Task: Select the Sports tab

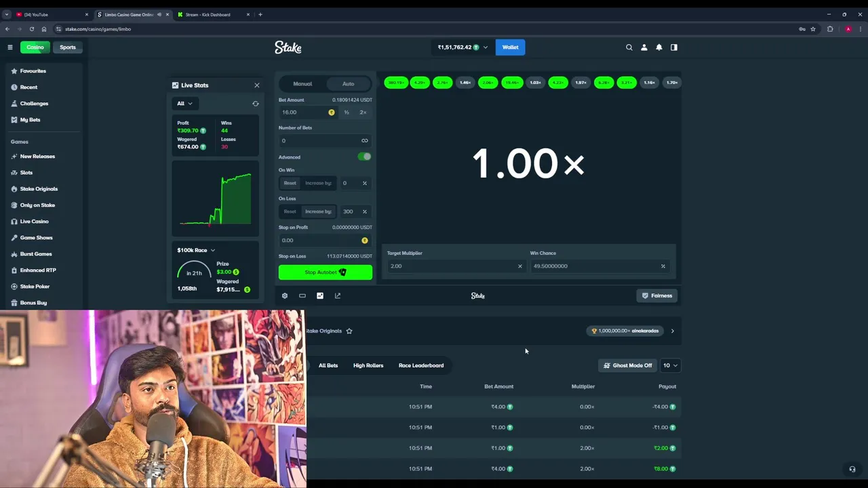Action: (x=68, y=47)
